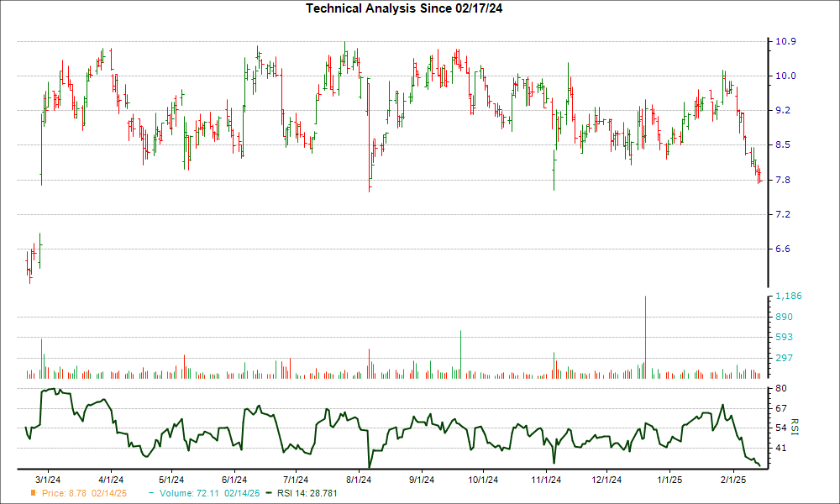This screenshot has width=840, height=504.
Task: Click the chart title 'Technical Analysis Since 02/17/24'
Action: click(404, 8)
